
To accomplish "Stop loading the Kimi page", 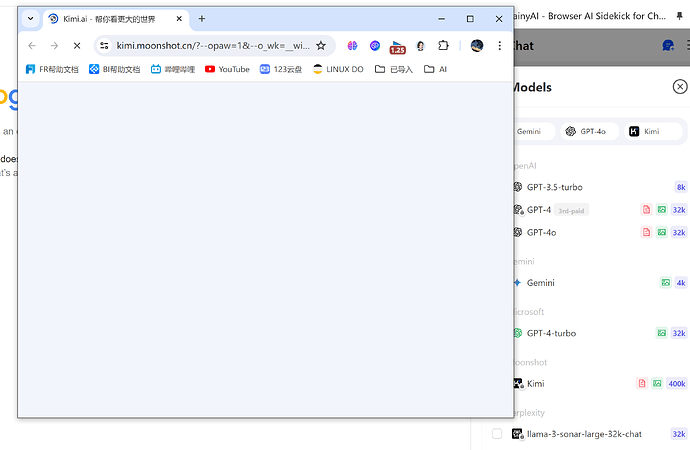I will [77, 45].
